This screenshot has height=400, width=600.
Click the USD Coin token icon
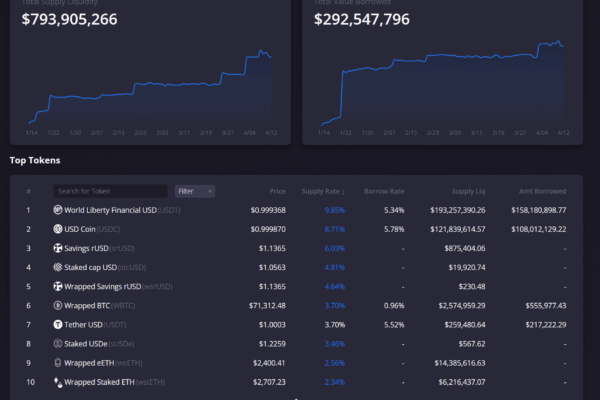tap(57, 229)
